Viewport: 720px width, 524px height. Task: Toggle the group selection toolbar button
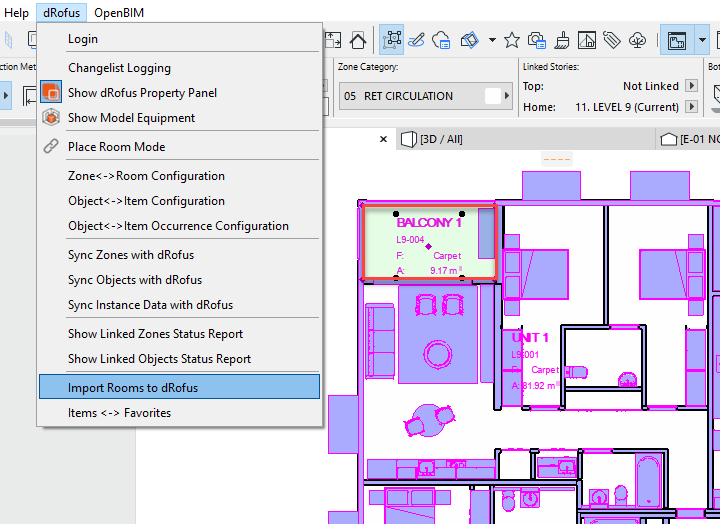click(392, 40)
